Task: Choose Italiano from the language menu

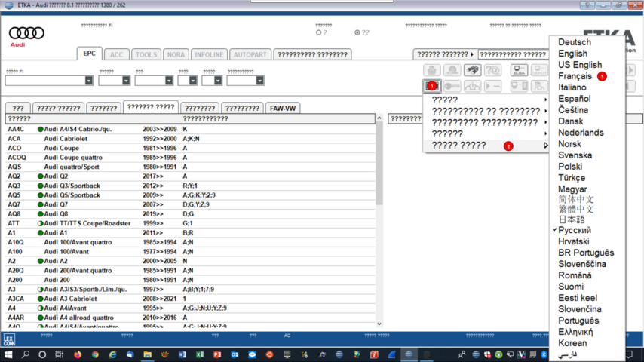Action: pyautogui.click(x=572, y=87)
